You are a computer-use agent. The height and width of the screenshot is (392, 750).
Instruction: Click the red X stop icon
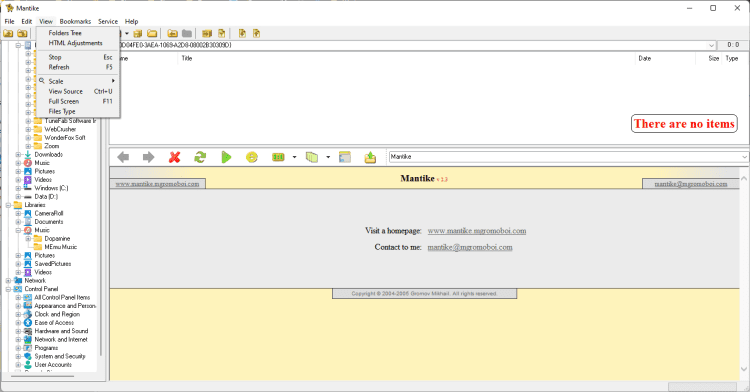[x=175, y=157]
